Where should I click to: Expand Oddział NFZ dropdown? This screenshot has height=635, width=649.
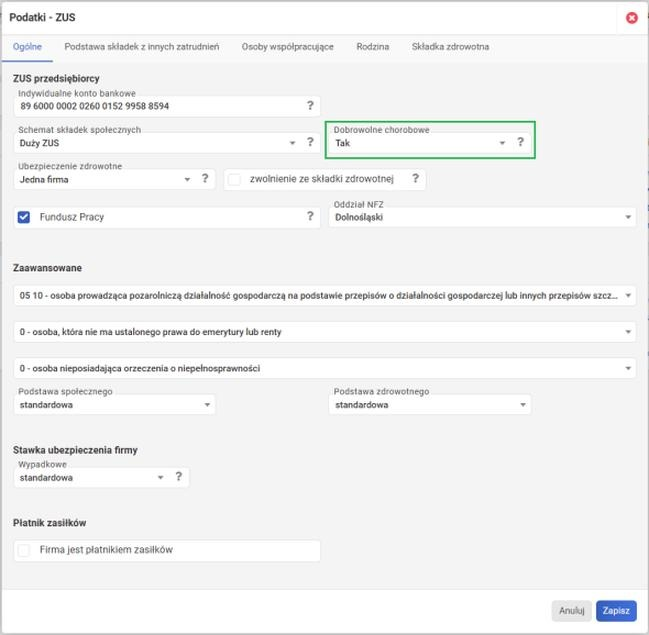(x=482, y=217)
